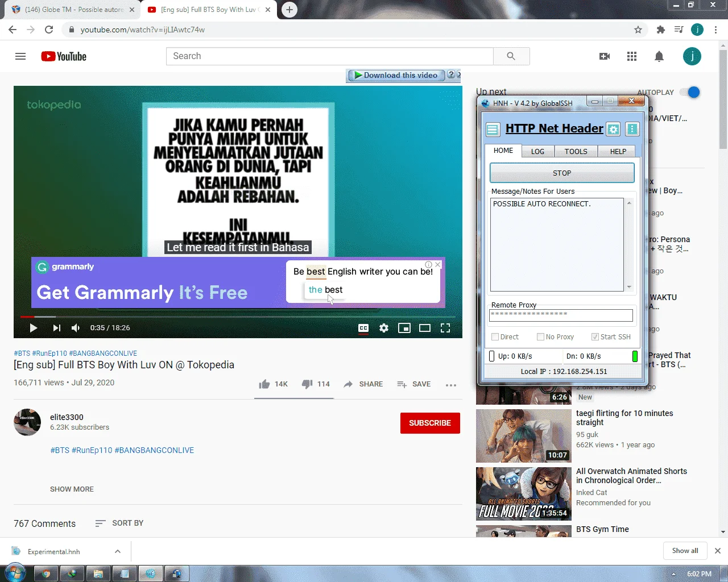Open the Chrome three-dot menu
Screen dimensions: 728x582
(716, 30)
